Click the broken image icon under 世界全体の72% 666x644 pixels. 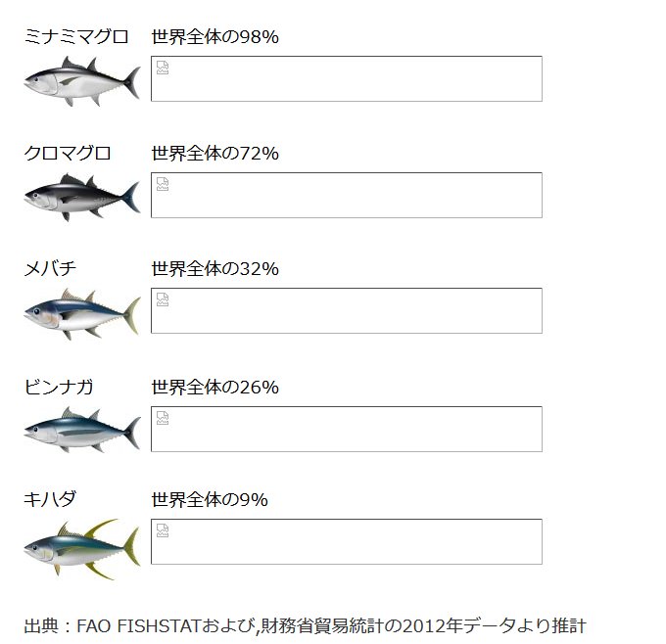coord(163,184)
